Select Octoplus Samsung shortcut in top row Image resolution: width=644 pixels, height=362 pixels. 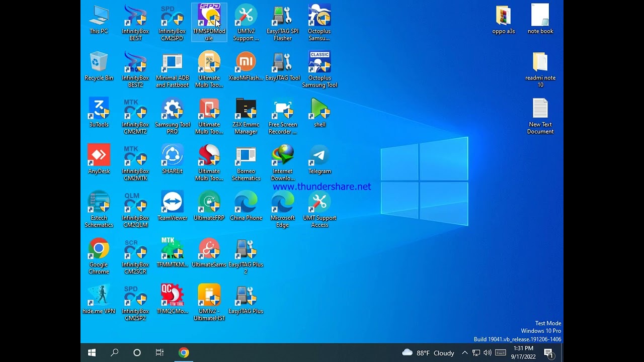tap(319, 23)
